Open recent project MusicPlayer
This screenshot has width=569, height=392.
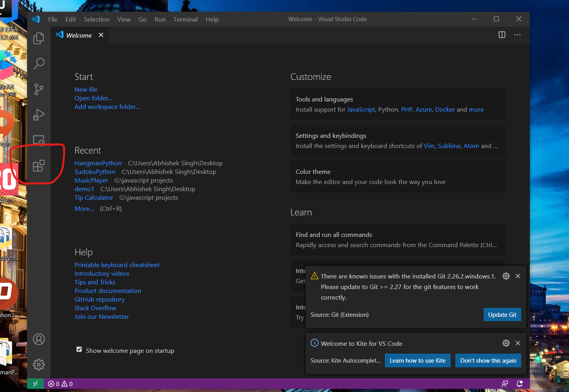click(91, 180)
